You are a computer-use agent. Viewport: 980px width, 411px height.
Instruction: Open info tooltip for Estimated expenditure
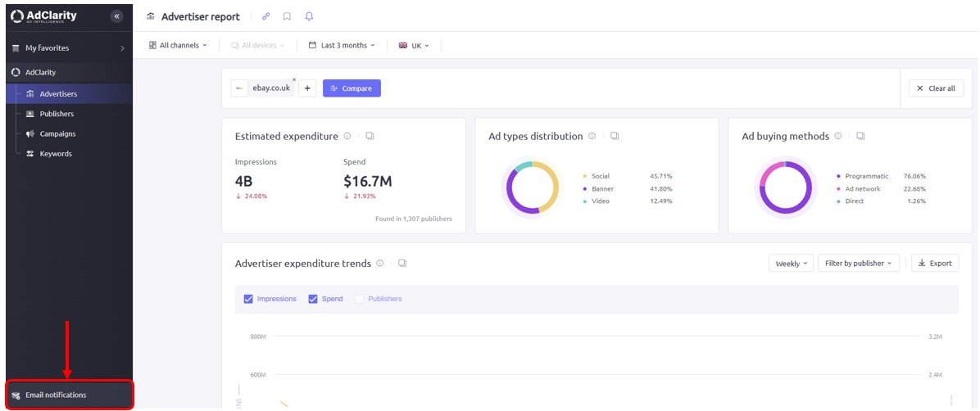[347, 137]
